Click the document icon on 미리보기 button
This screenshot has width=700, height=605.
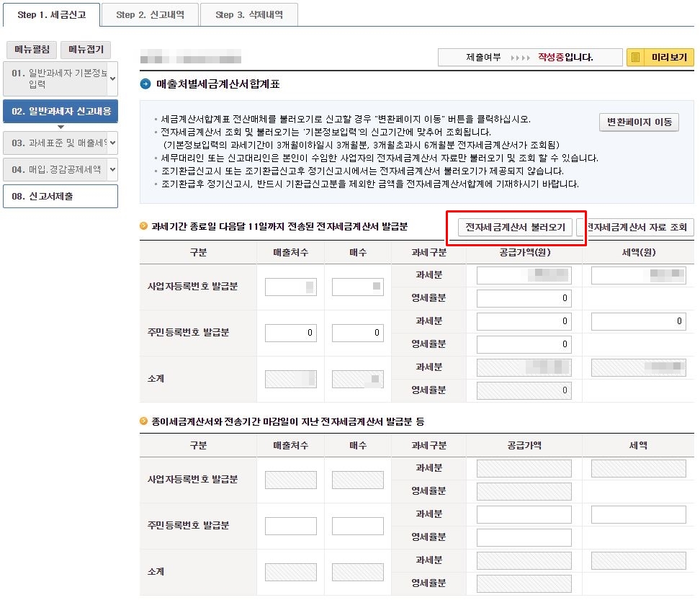coord(636,57)
